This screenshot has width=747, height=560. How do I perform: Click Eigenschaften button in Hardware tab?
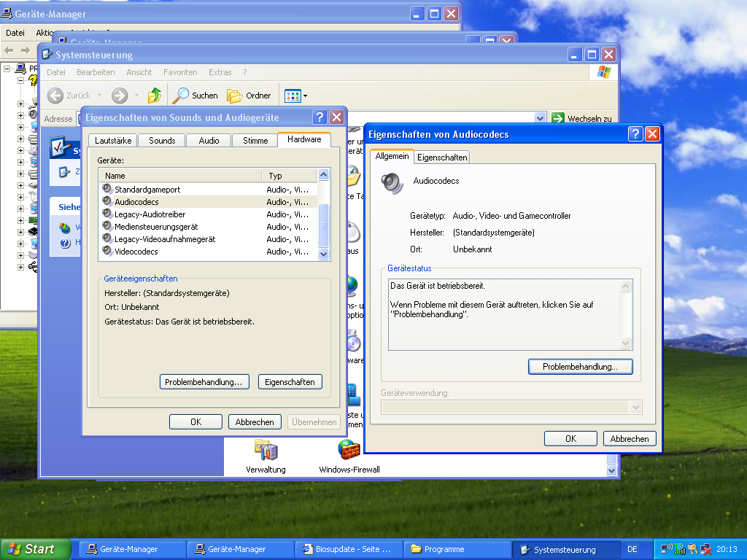(290, 382)
